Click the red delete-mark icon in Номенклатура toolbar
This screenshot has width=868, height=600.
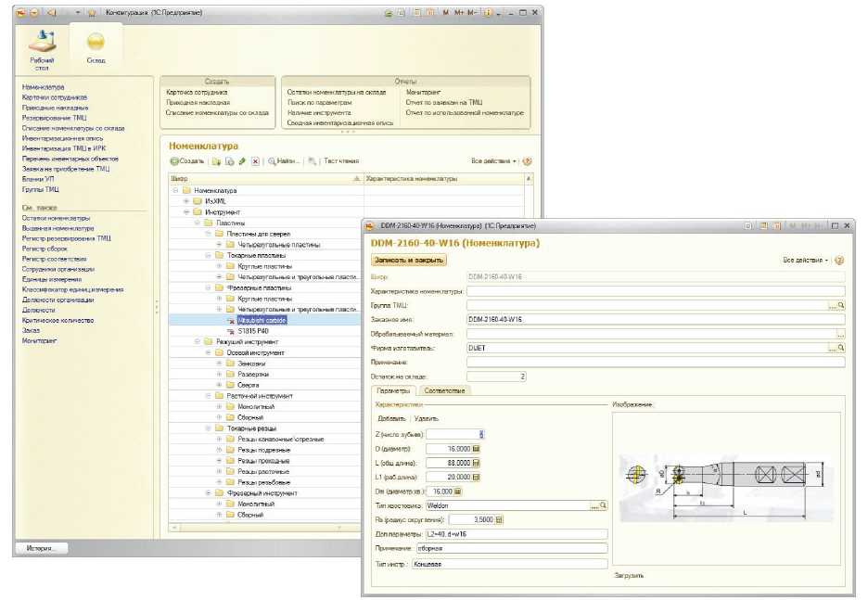click(255, 161)
